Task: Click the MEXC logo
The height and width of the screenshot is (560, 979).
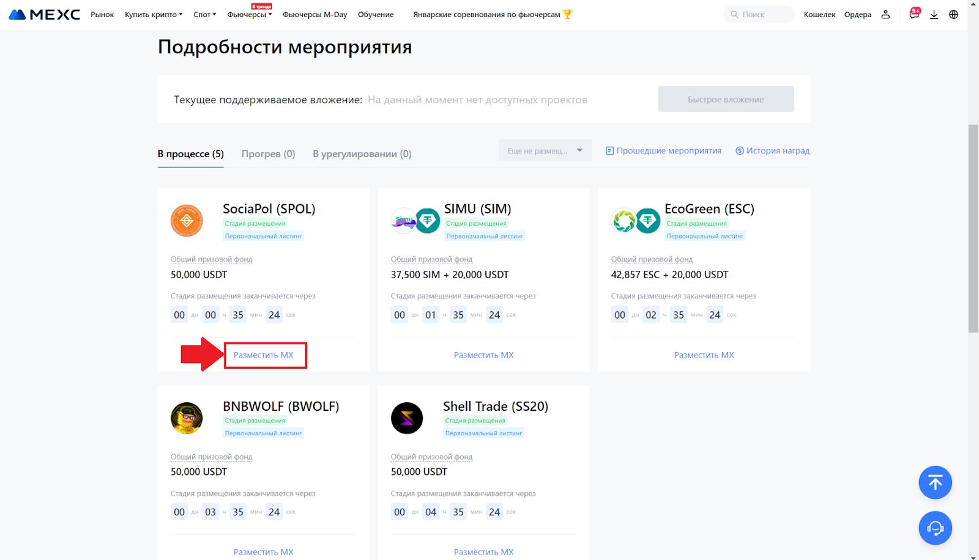Action: tap(44, 14)
